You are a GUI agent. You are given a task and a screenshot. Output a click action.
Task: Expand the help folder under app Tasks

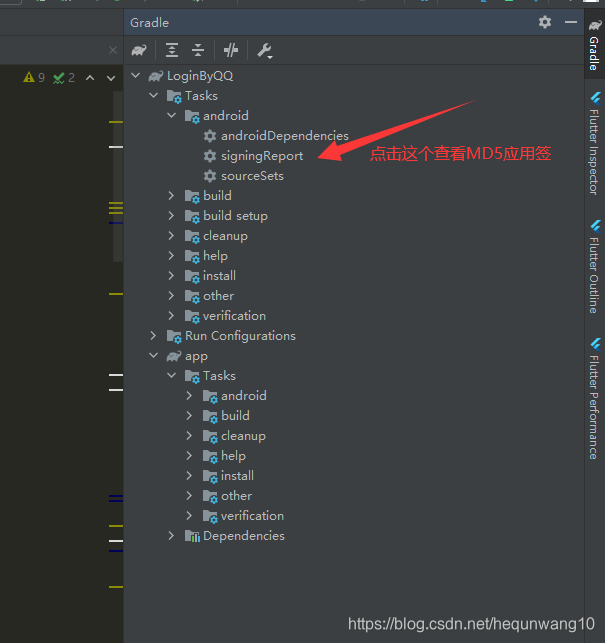tap(189, 456)
